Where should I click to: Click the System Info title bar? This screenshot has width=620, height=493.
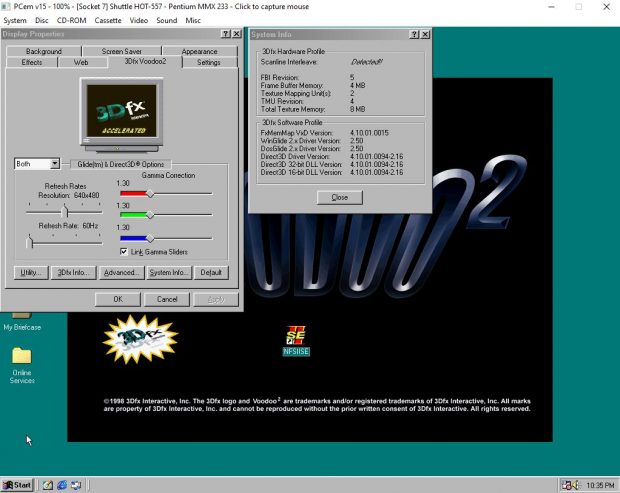pyautogui.click(x=329, y=34)
